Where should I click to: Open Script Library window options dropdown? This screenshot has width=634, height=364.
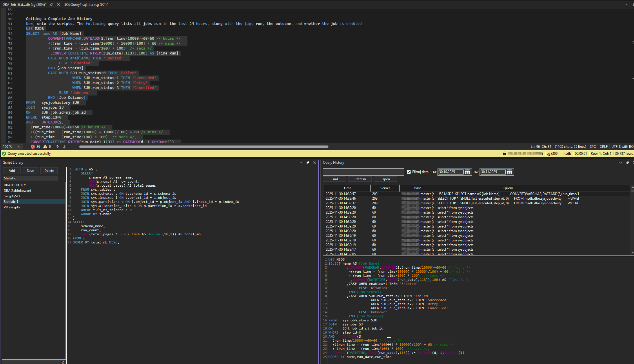(x=301, y=163)
